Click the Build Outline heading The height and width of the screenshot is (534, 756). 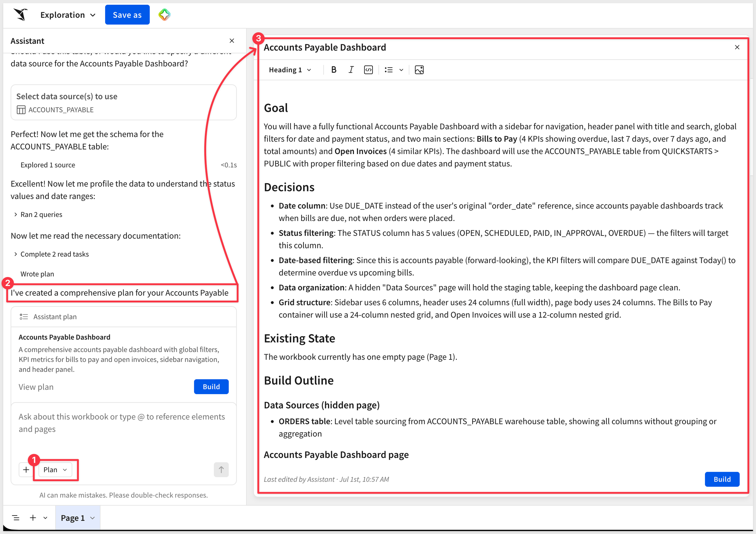coord(299,381)
